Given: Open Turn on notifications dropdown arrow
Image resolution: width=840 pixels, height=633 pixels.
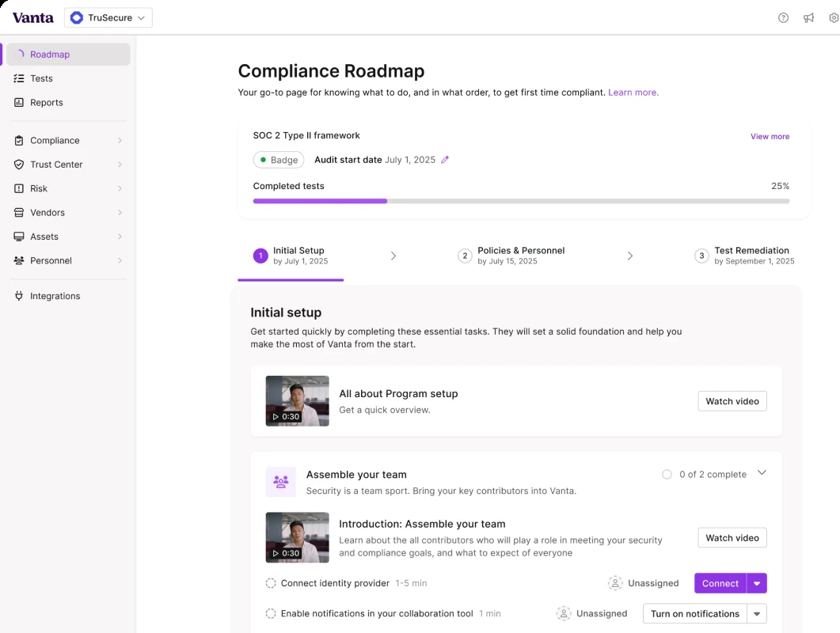Looking at the screenshot, I should click(757, 614).
